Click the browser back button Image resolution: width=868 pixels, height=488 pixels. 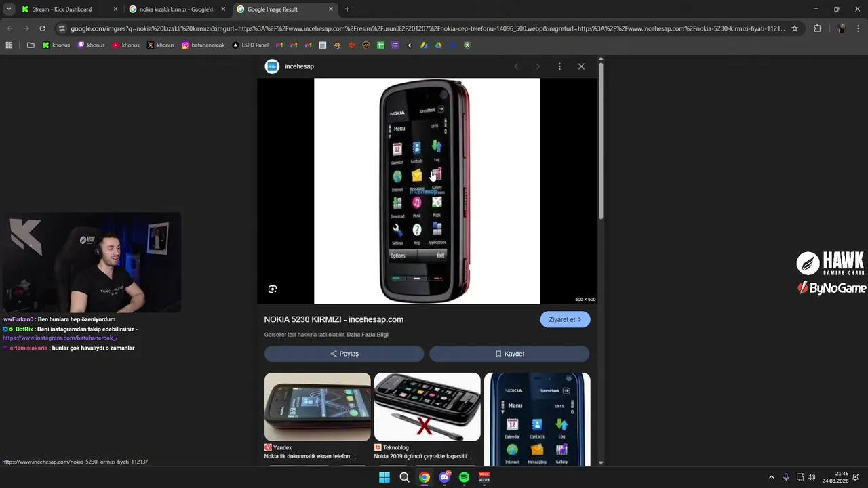pos(9,28)
